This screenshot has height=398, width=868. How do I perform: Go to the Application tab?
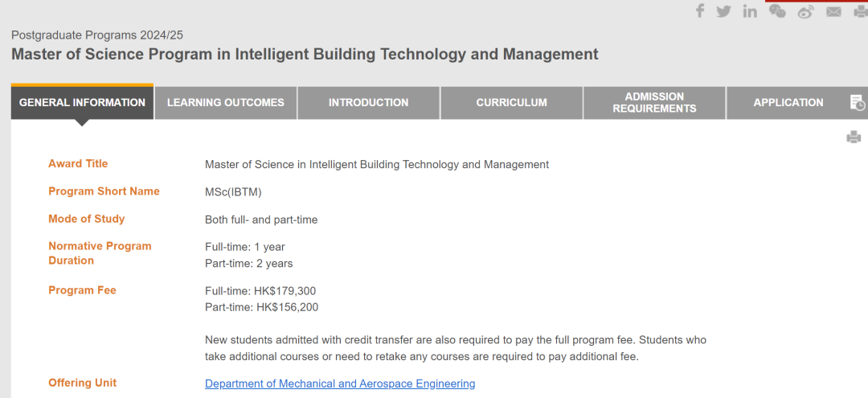788,103
